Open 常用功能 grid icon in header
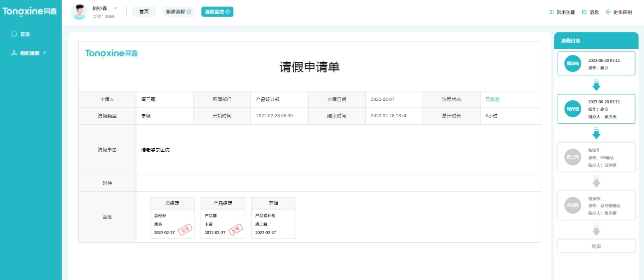The height and width of the screenshot is (280, 644). click(x=551, y=12)
